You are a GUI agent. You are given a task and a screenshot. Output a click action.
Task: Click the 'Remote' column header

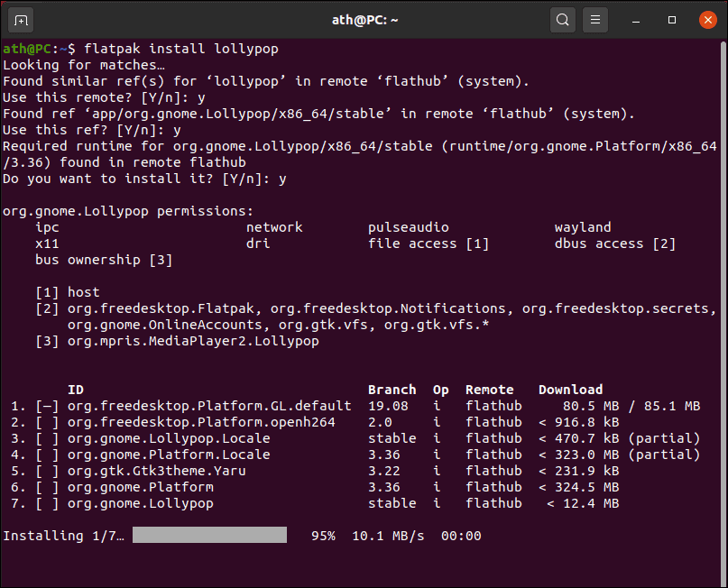click(x=490, y=390)
